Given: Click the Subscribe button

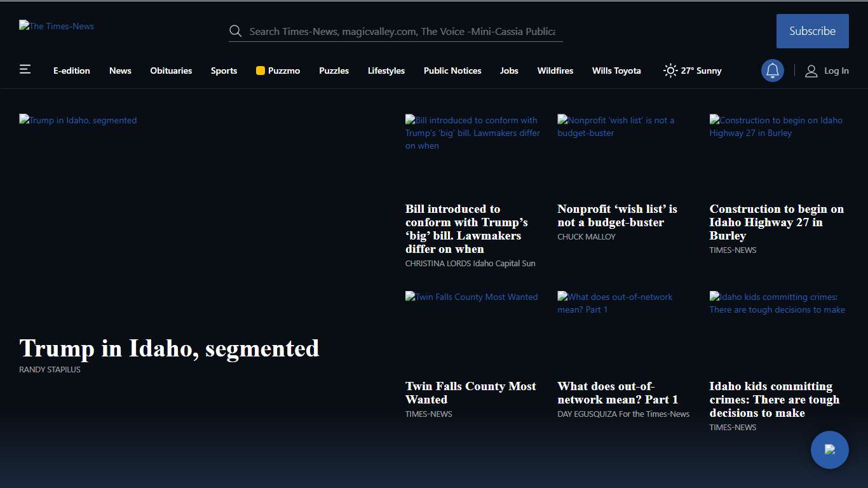Looking at the screenshot, I should pyautogui.click(x=812, y=30).
